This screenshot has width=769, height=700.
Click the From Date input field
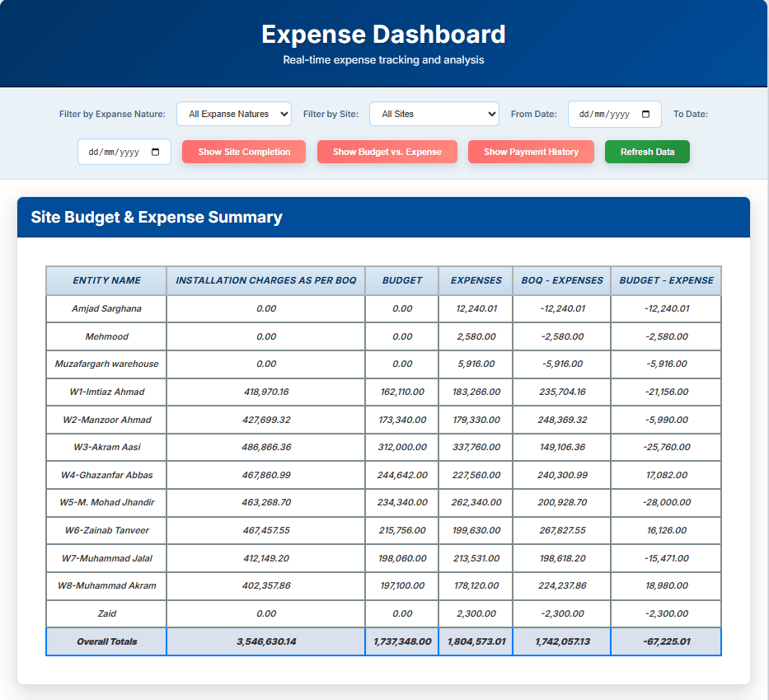606,115
